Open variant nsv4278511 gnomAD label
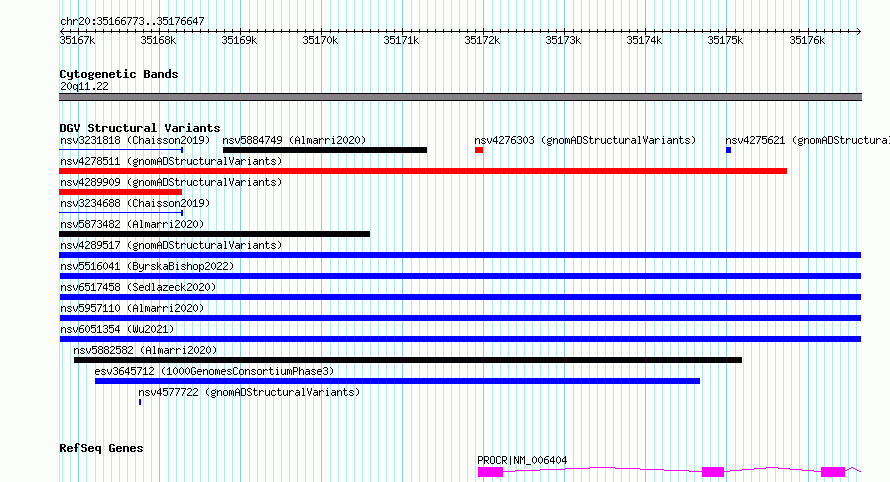This screenshot has height=482, width=890. click(x=171, y=161)
